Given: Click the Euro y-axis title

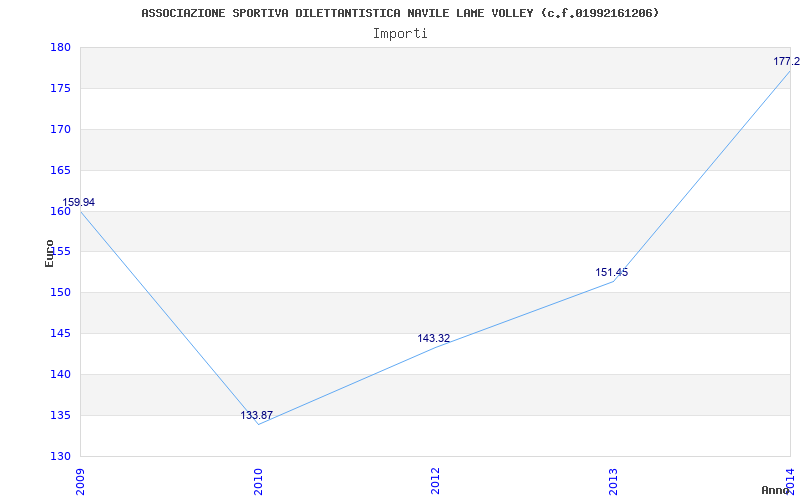Looking at the screenshot, I should [49, 253].
